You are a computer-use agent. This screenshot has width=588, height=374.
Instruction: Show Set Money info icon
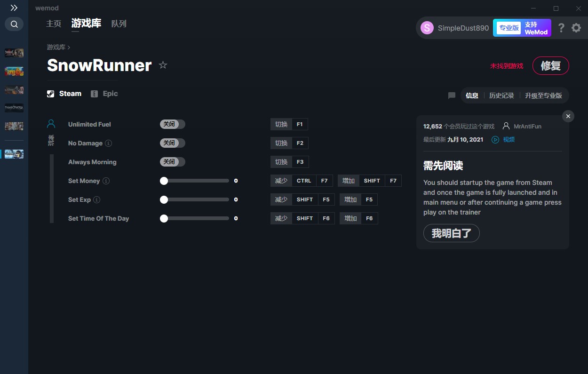pyautogui.click(x=106, y=181)
